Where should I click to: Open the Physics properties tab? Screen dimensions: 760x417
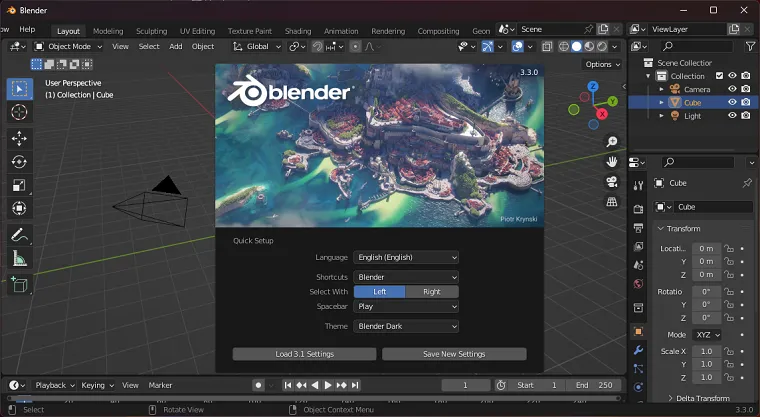(x=638, y=387)
